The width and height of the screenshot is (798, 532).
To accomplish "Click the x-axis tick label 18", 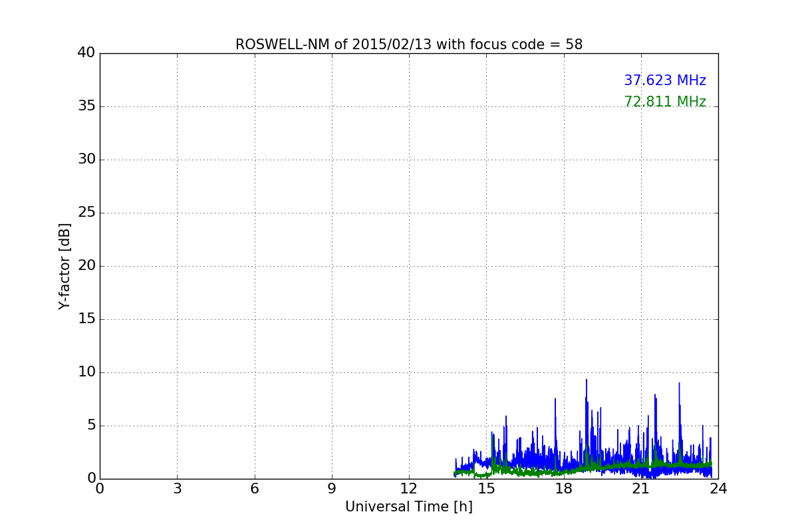I will [x=564, y=489].
